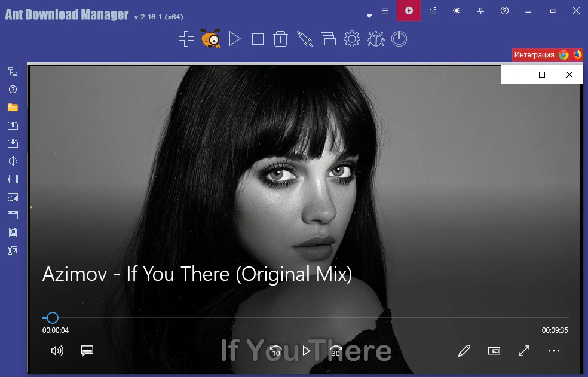Image resolution: width=588 pixels, height=377 pixels.
Task: Select the download arrow category in sidebar
Action: (13, 143)
